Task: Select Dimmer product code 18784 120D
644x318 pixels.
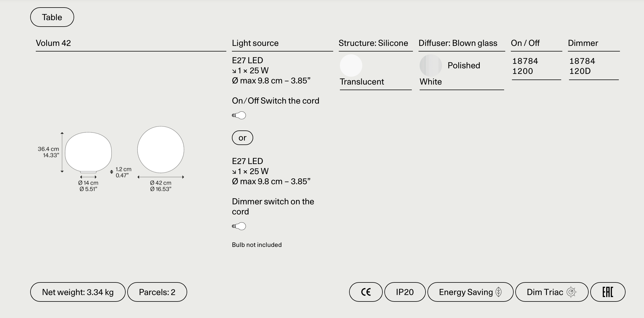Action: tap(582, 66)
